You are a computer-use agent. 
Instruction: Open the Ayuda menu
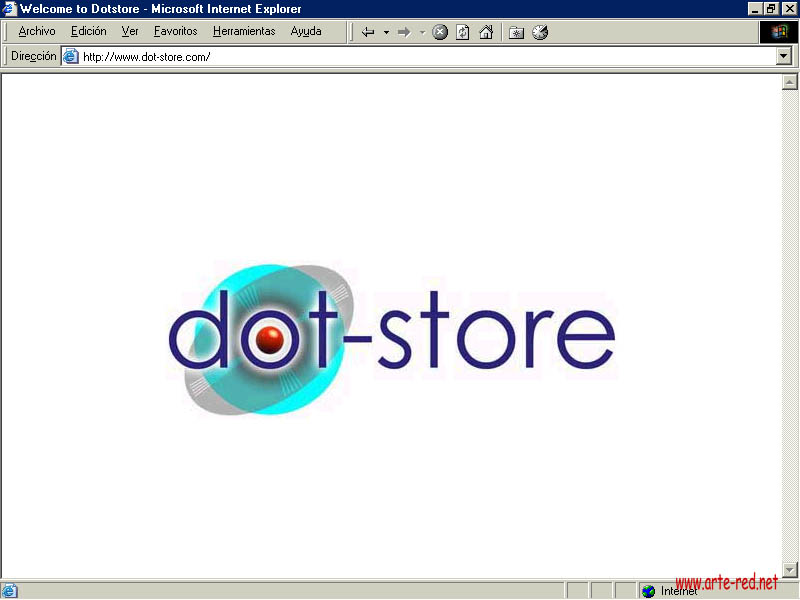click(306, 31)
